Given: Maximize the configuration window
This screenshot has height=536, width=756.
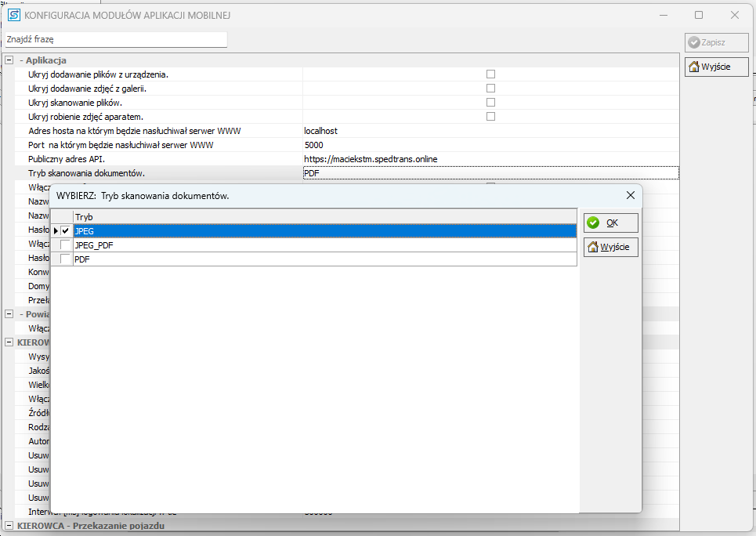Looking at the screenshot, I should pos(699,15).
